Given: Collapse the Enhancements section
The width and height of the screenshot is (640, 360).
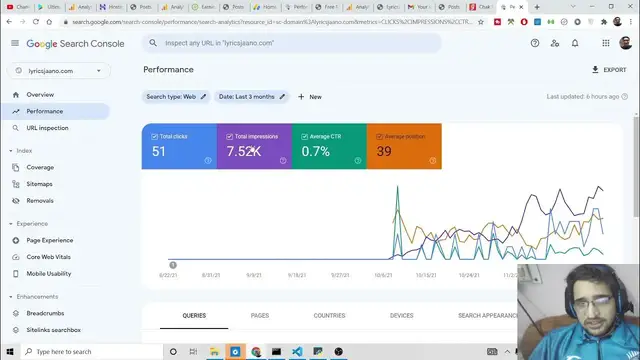Looking at the screenshot, I should [x=11, y=297].
